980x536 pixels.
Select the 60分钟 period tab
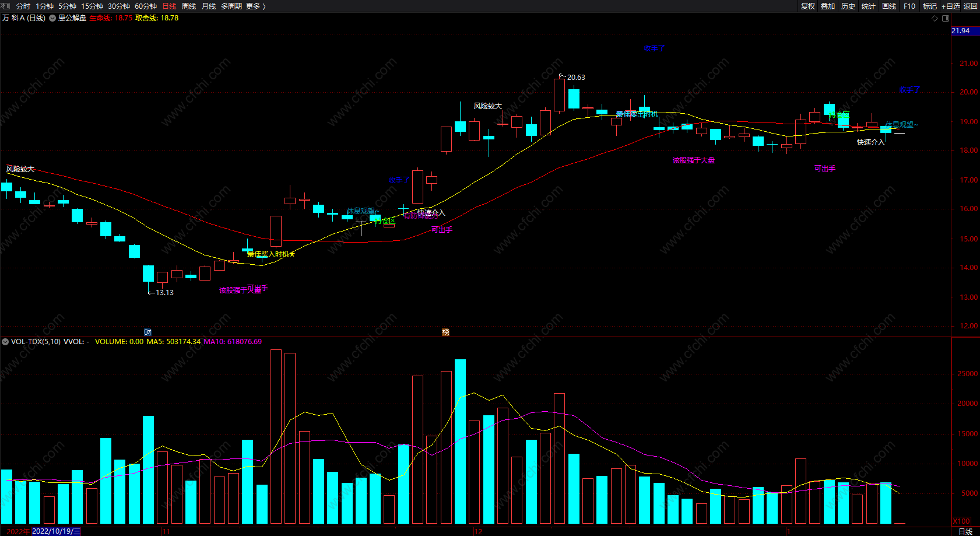[146, 6]
